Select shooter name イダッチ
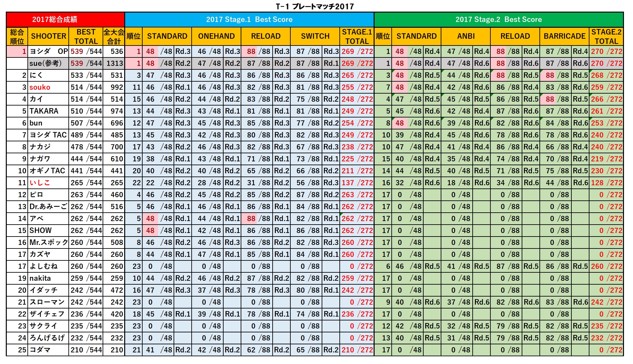 tap(44, 290)
